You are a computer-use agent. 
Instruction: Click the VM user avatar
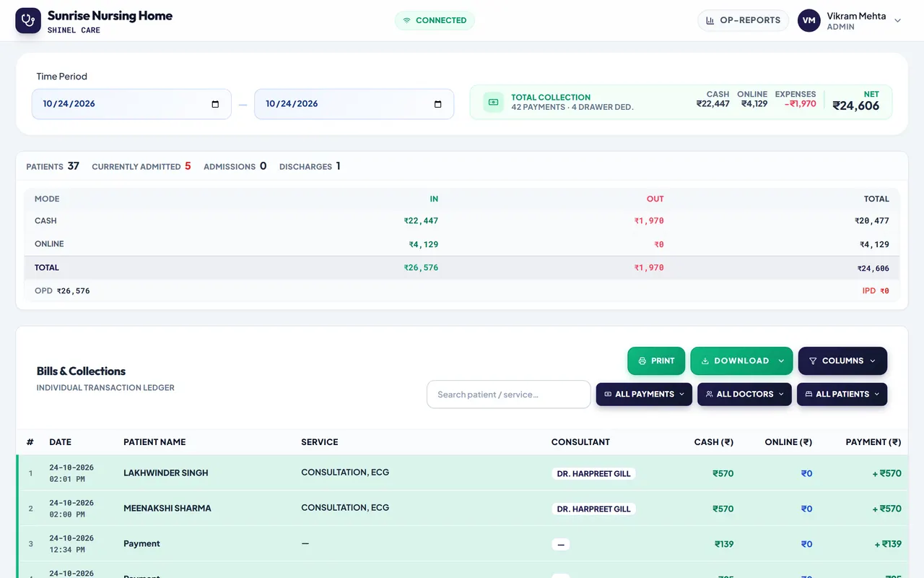tap(809, 20)
